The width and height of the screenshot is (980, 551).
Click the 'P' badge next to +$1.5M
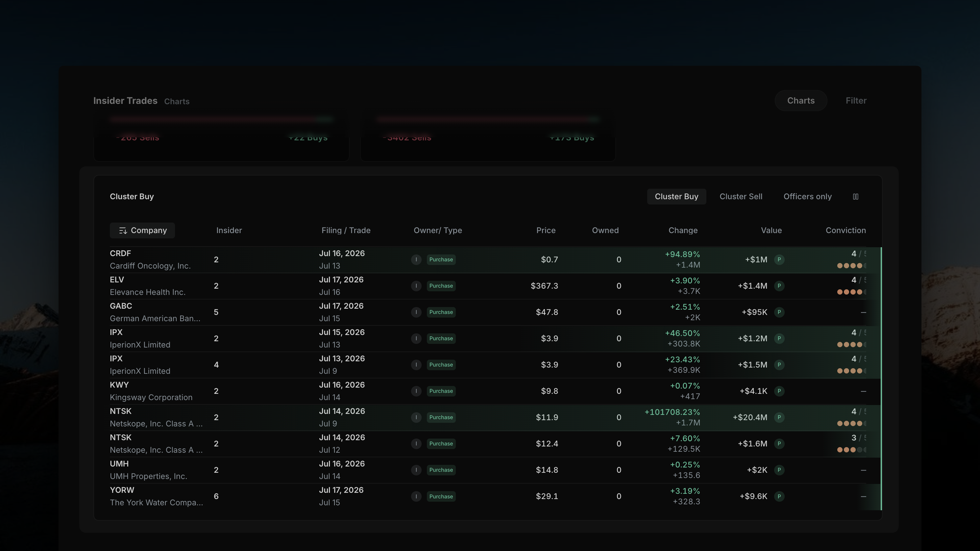pyautogui.click(x=779, y=365)
